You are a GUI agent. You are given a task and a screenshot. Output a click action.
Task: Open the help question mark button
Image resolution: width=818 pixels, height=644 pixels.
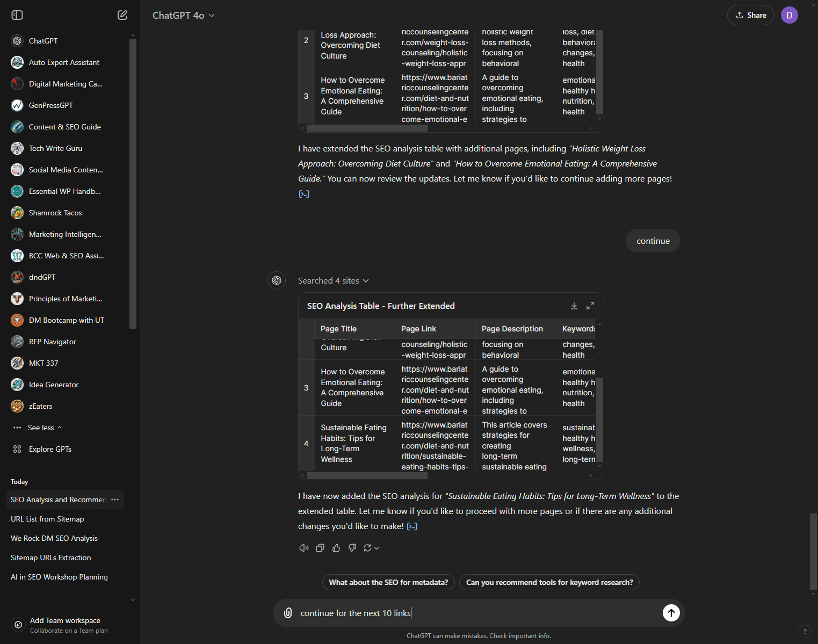click(805, 631)
